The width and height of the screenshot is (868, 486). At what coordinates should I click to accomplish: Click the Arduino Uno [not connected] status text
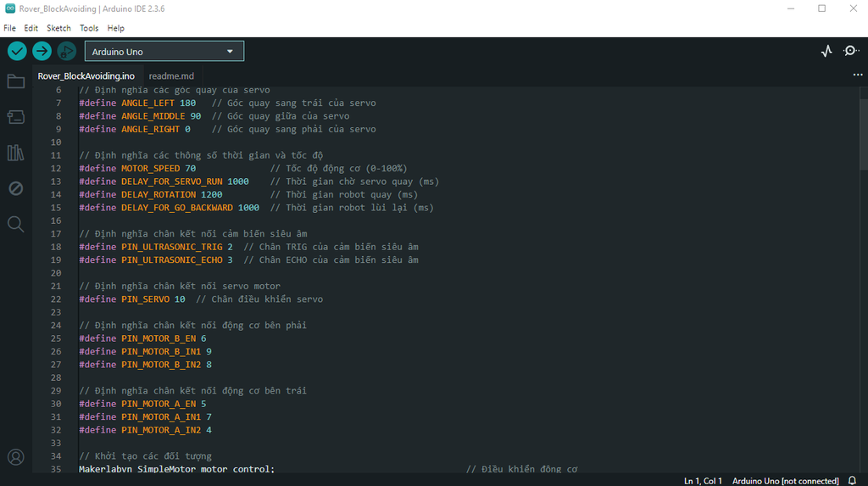785,481
